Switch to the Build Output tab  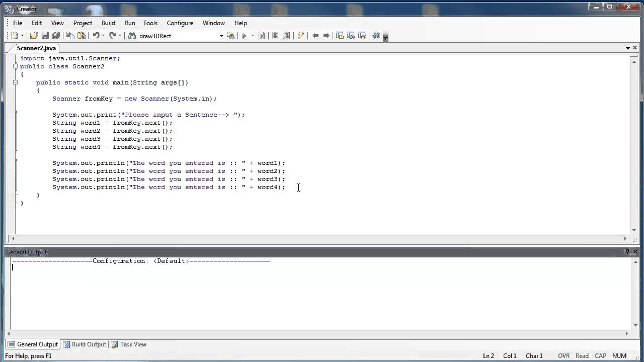84,344
